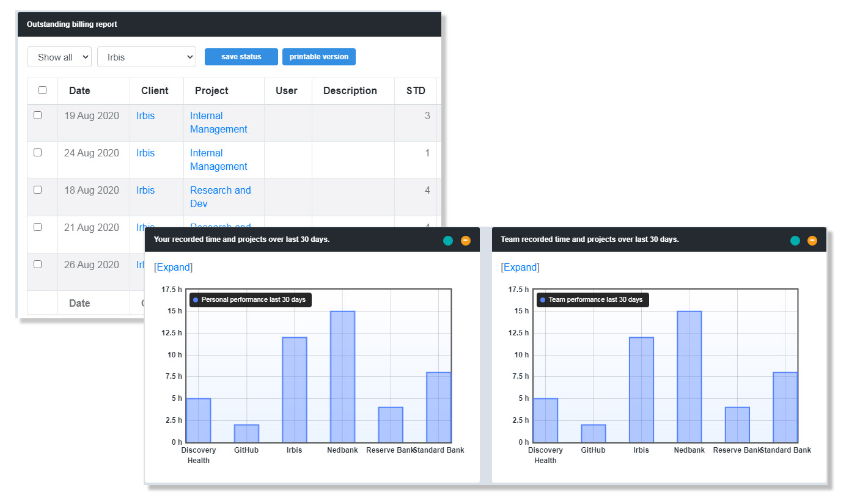Click teal circle icon in personal time panel
Image resolution: width=849 pixels, height=504 pixels.
[448, 241]
